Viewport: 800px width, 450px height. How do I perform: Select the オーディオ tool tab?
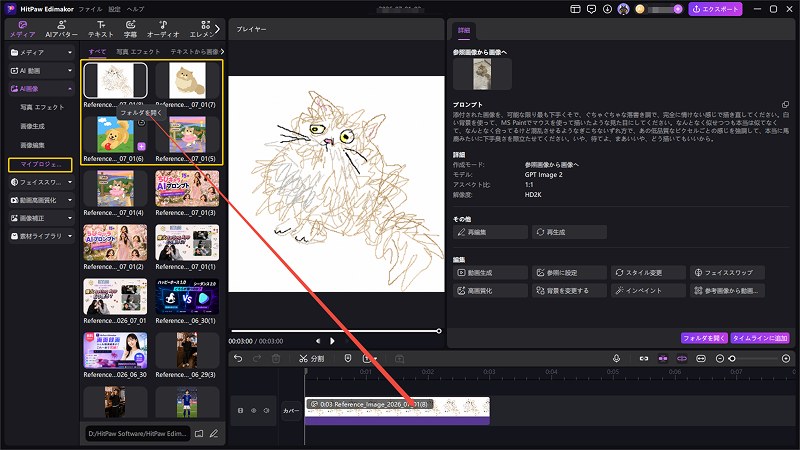(163, 29)
